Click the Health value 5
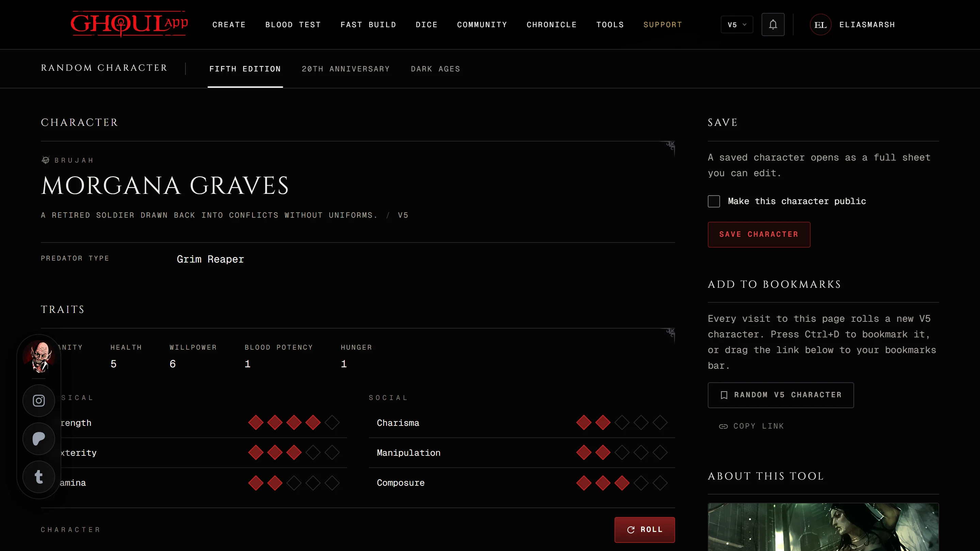This screenshot has height=551, width=980. tap(113, 364)
